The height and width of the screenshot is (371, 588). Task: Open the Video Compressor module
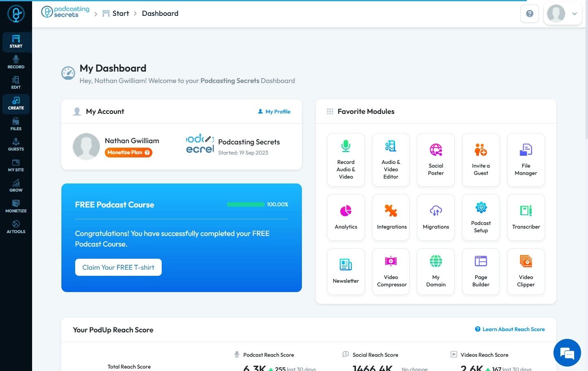click(391, 271)
